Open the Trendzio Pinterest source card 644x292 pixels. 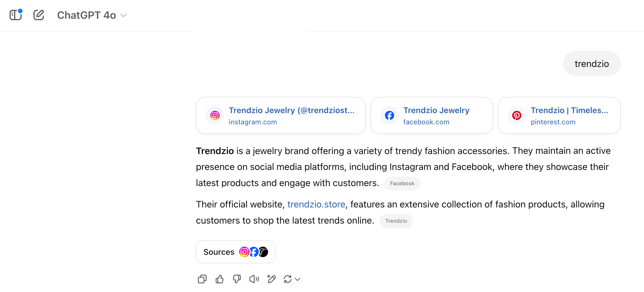tap(559, 115)
